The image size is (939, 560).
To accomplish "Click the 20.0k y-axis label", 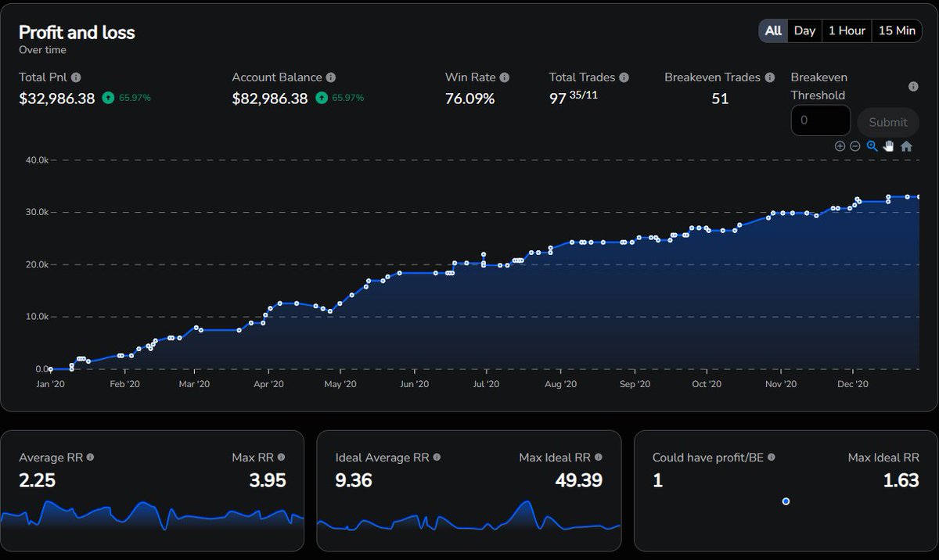I will coord(37,264).
